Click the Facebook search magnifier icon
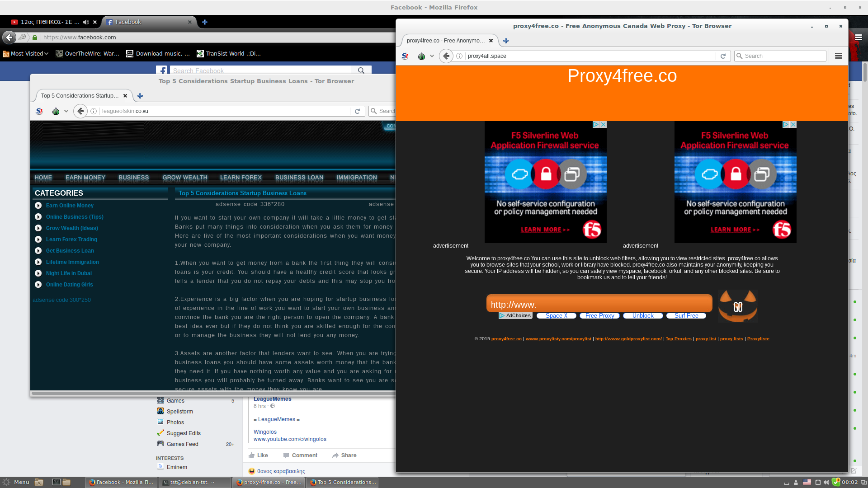868x488 pixels. pos(361,70)
